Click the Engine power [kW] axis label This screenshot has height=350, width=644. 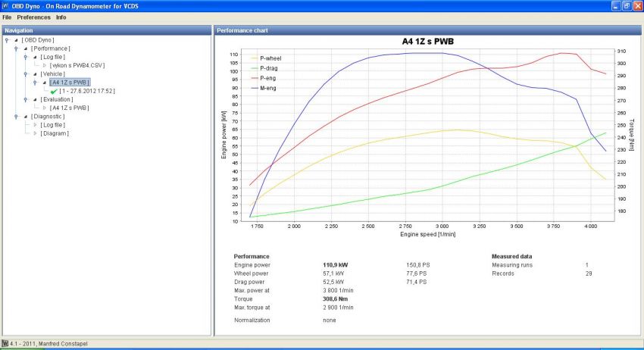224,135
